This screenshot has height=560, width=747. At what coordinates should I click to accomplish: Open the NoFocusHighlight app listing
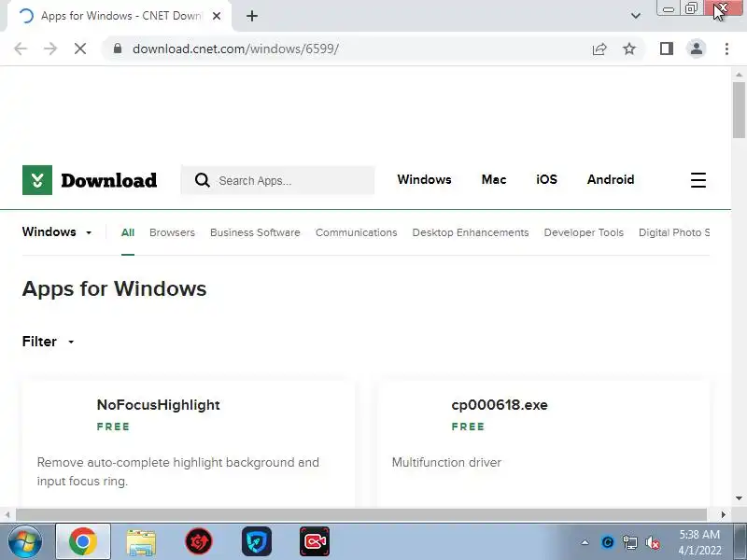(x=158, y=405)
